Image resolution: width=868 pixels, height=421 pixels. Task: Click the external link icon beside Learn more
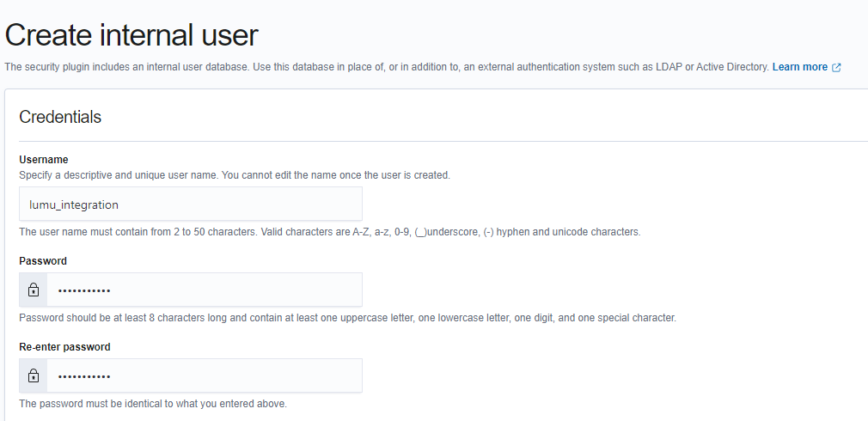[837, 67]
